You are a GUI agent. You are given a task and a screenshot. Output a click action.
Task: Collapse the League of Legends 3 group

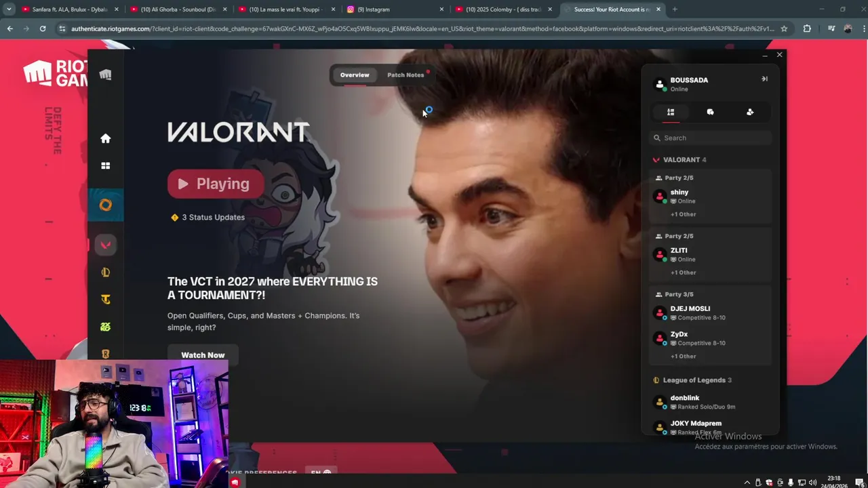(x=692, y=380)
